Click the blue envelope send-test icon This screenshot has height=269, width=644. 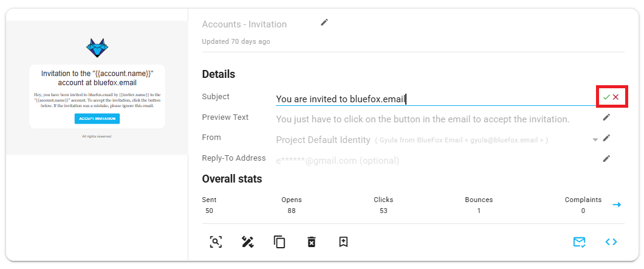579,242
